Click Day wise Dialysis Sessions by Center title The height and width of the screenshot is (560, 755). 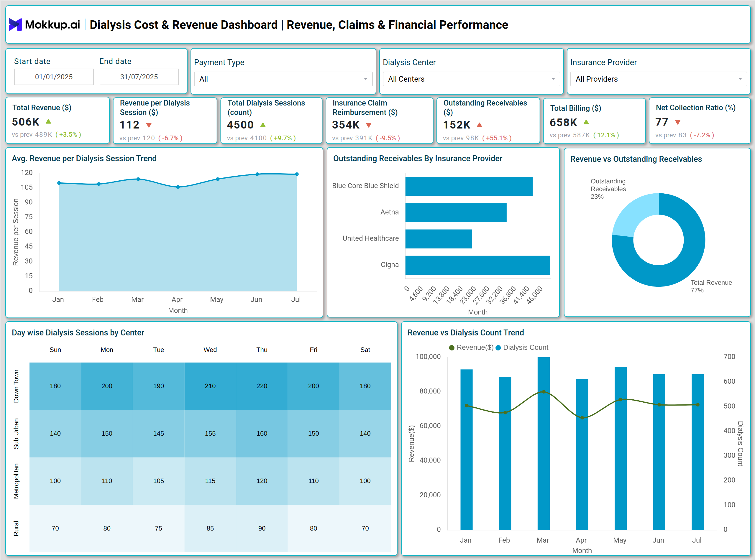click(x=78, y=333)
